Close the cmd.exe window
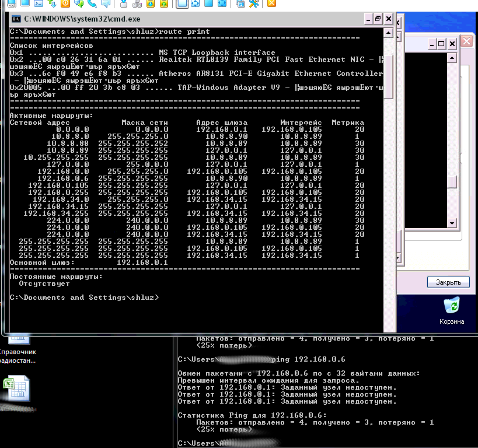Image resolution: width=478 pixels, height=448 pixels. pyautogui.click(x=388, y=19)
